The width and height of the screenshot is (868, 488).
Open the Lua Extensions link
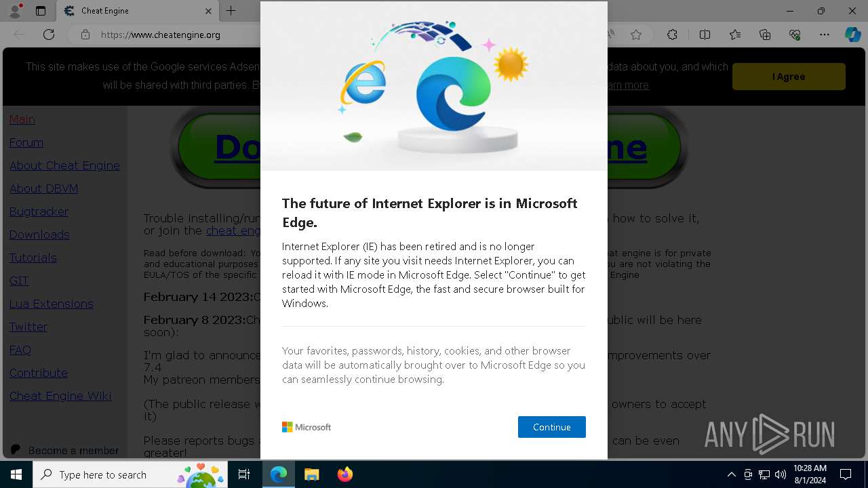coord(52,304)
